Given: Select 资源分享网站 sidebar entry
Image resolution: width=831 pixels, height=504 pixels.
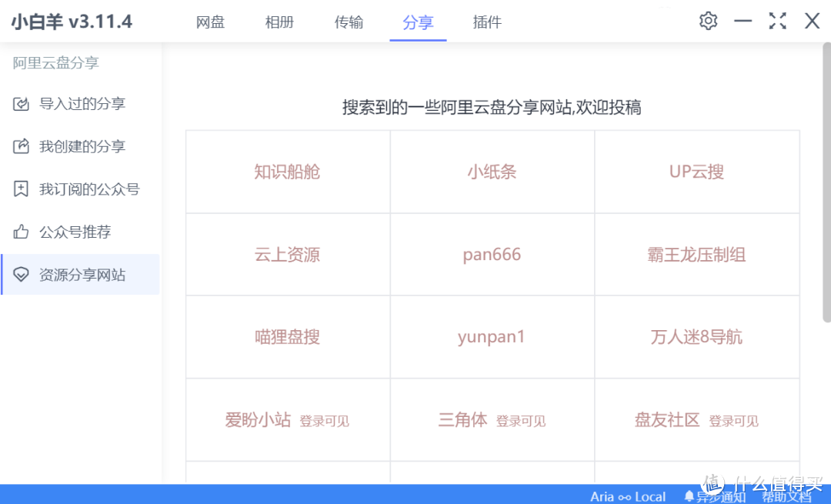Looking at the screenshot, I should (81, 275).
